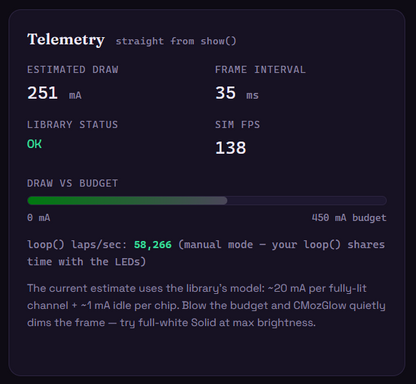Screen dimensions: 416x384
Task: Click the 35 ms interval value
Action: [x=237, y=93]
